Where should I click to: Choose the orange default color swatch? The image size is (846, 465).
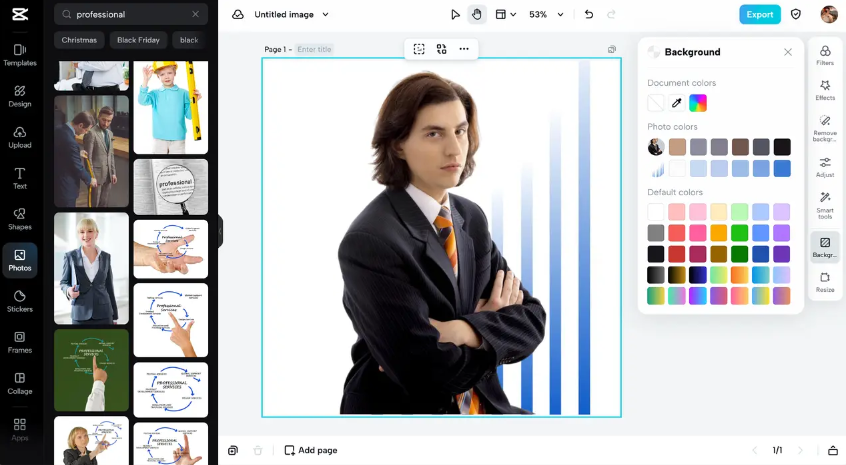[x=718, y=232]
